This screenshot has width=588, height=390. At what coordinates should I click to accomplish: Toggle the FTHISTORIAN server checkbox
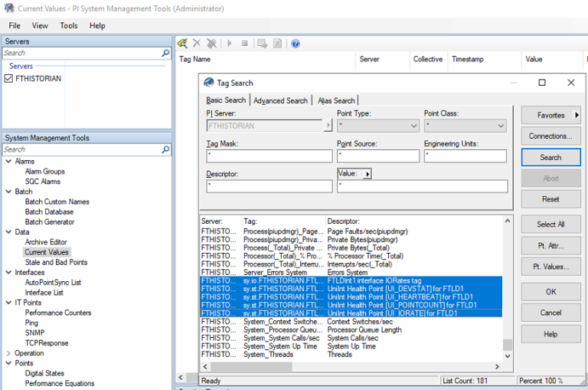pyautogui.click(x=9, y=78)
